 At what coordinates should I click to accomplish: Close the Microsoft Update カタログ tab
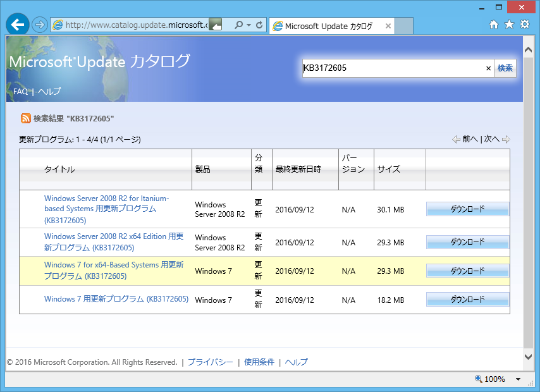388,26
